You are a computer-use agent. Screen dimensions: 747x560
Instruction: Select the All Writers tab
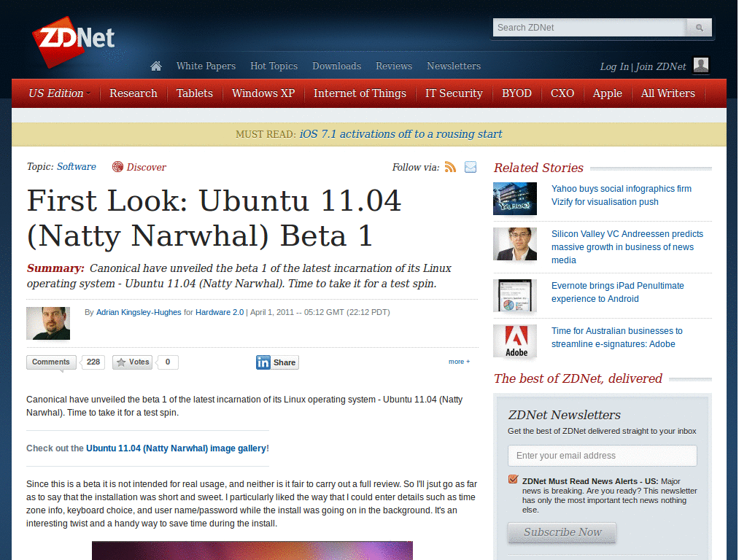point(668,93)
